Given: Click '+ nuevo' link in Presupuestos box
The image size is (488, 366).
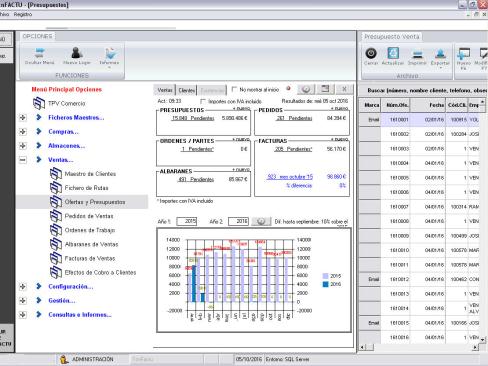Looking at the screenshot, I should (x=241, y=109).
